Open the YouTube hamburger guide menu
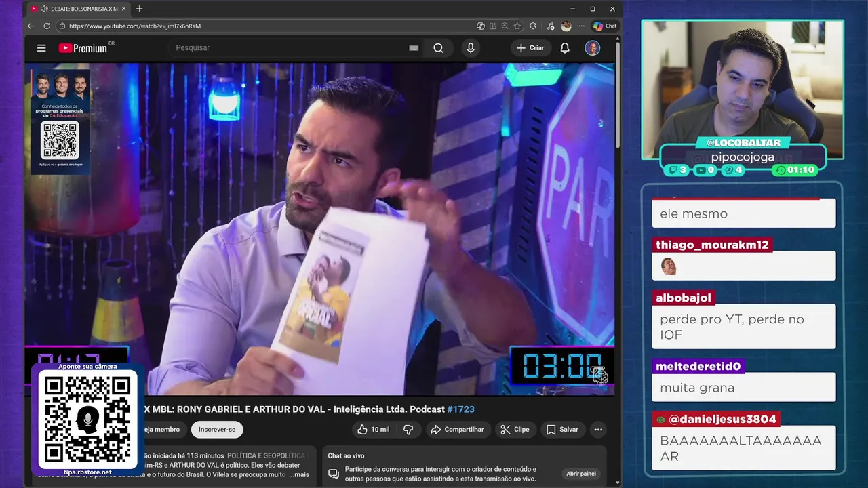 tap(41, 48)
